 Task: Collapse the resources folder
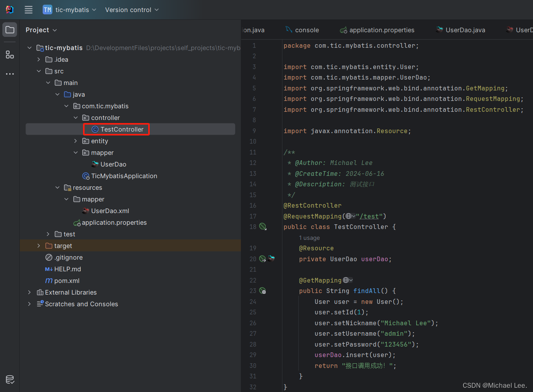pos(57,187)
